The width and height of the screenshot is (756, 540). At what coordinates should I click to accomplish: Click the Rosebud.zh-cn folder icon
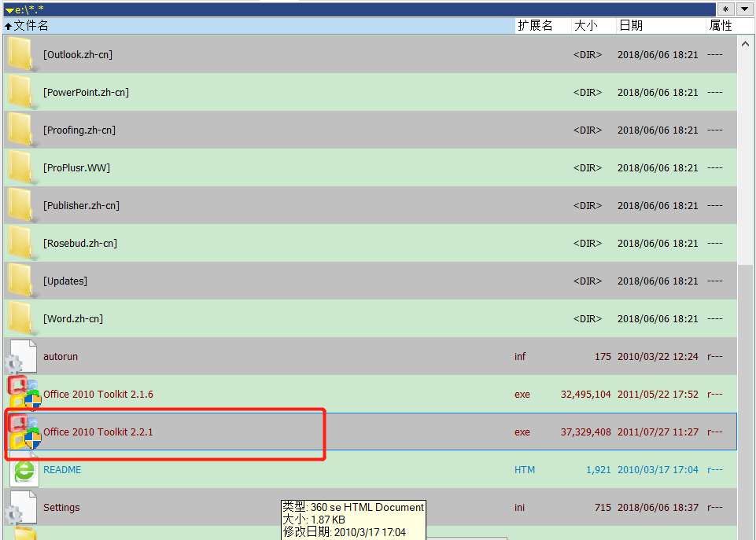click(20, 243)
